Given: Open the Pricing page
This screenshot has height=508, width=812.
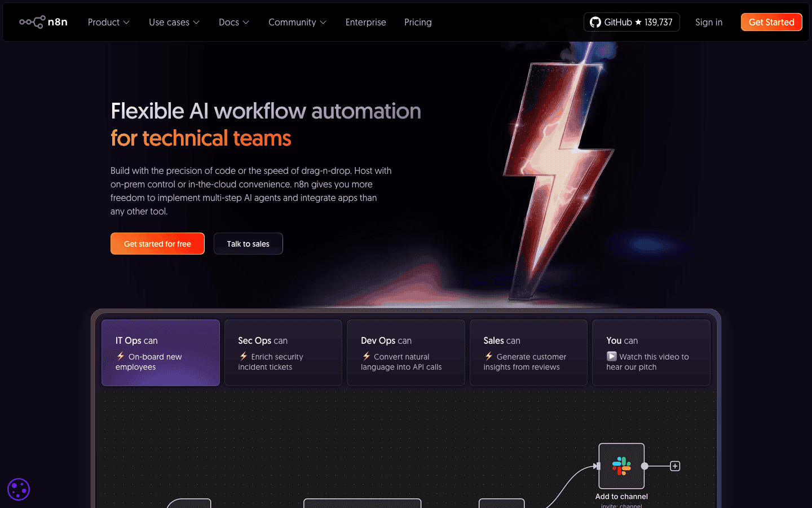Looking at the screenshot, I should tap(418, 22).
